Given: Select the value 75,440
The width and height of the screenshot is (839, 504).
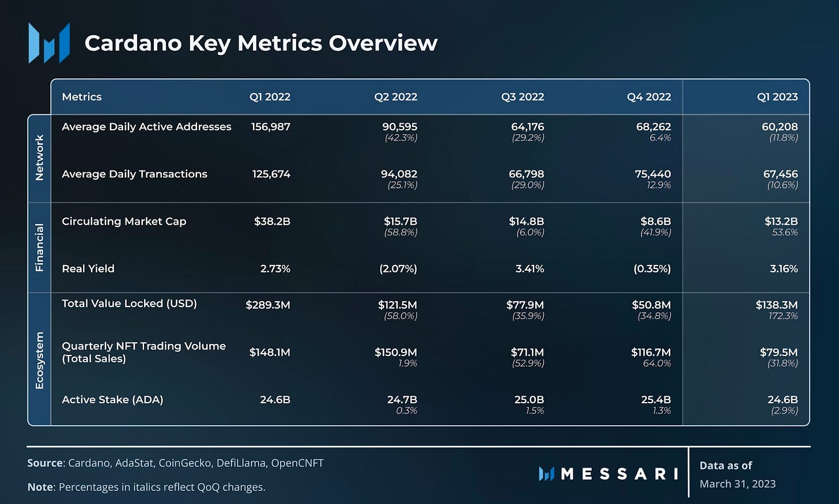Looking at the screenshot, I should [x=653, y=174].
